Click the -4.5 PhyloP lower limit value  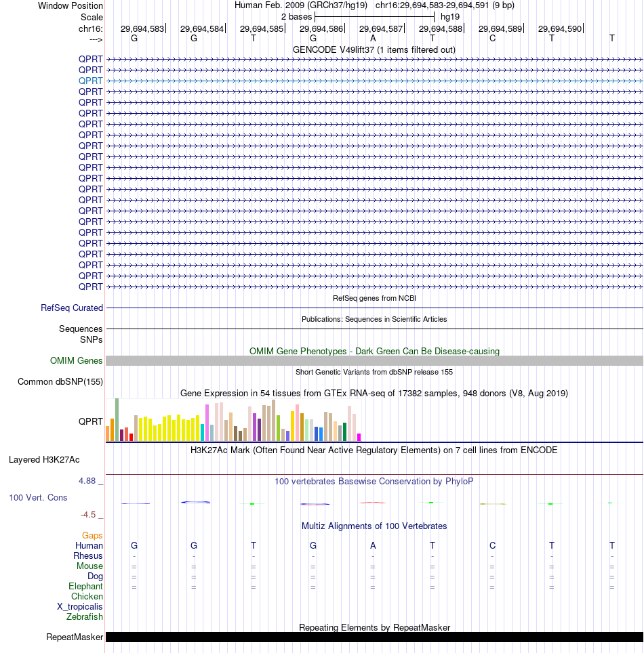[x=88, y=515]
